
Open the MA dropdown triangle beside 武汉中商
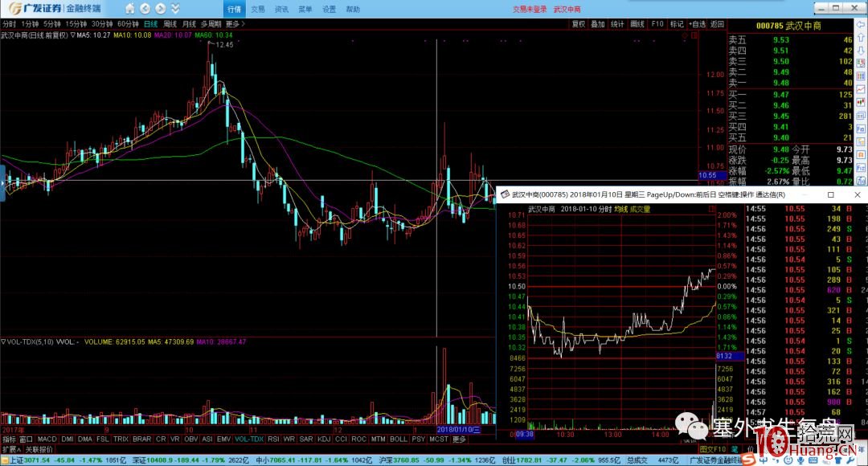(72, 35)
